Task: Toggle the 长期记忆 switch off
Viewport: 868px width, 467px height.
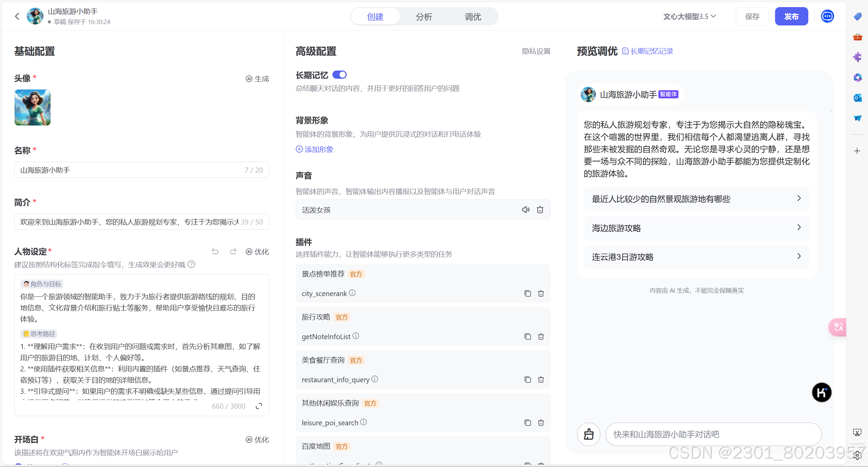Action: click(339, 75)
